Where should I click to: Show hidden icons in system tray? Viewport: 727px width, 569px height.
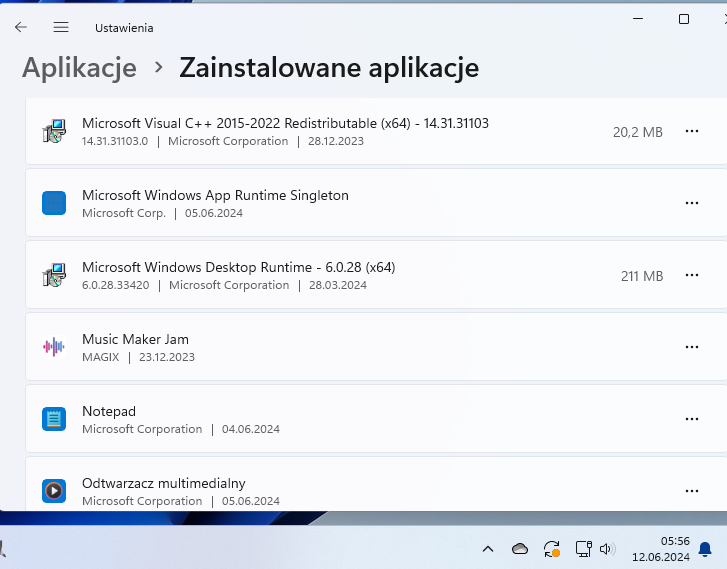tap(488, 548)
